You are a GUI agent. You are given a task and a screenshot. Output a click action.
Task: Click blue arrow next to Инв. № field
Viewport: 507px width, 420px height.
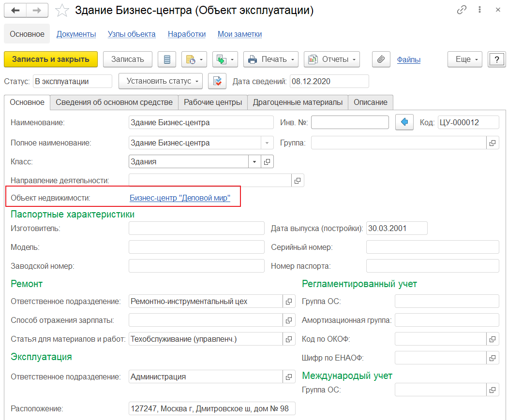[404, 122]
